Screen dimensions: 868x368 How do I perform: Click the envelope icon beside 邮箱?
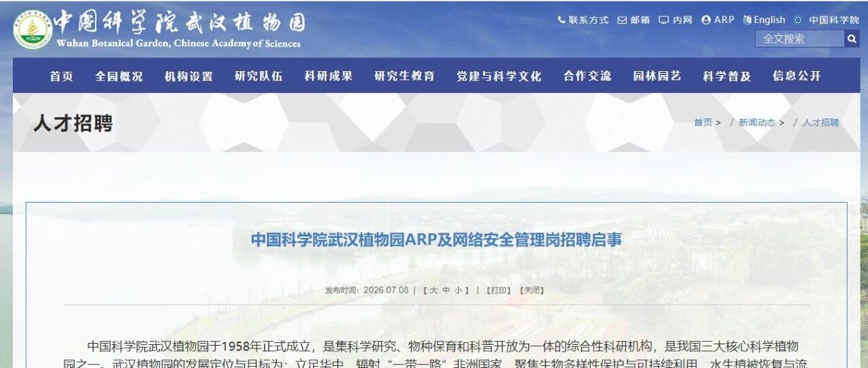pos(622,20)
